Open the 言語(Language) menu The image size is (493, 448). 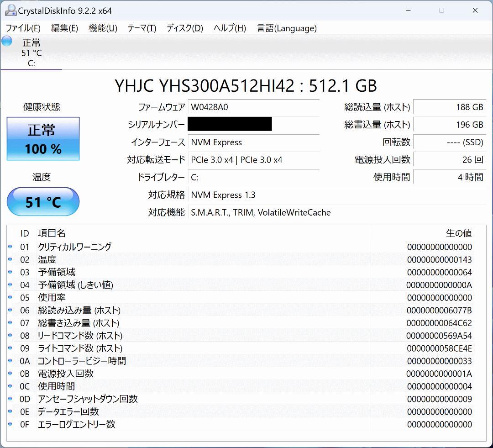click(287, 28)
